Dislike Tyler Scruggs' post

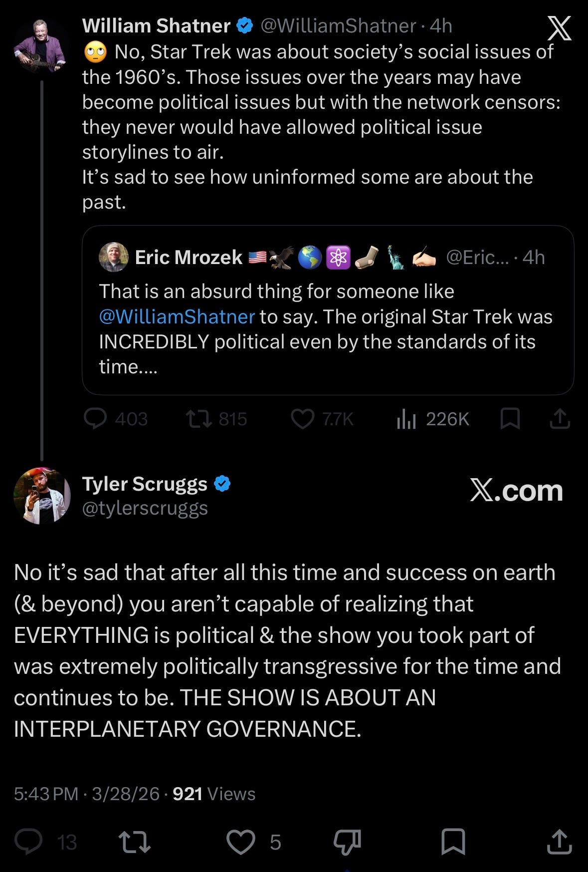(347, 842)
